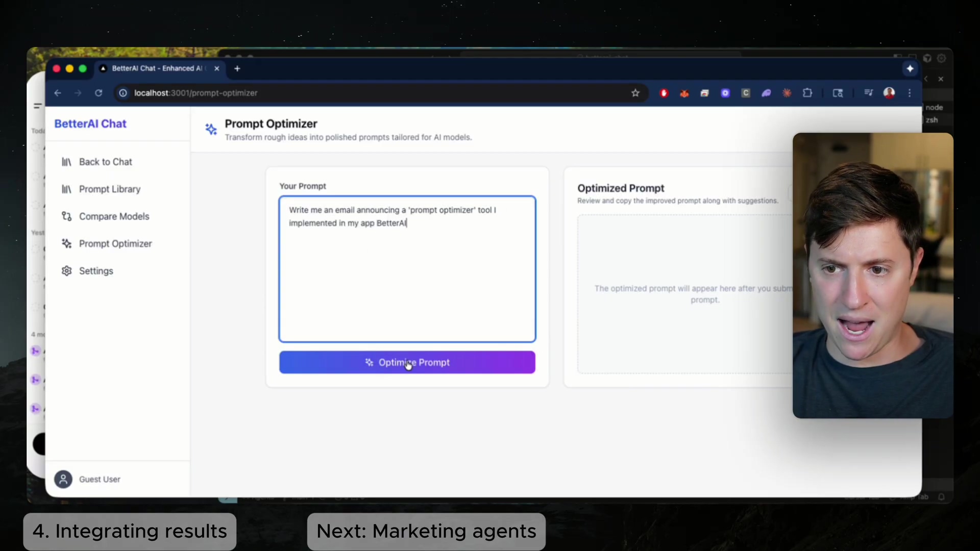Go to Compare Models page
Viewport: 980px width, 551px height.
[114, 216]
